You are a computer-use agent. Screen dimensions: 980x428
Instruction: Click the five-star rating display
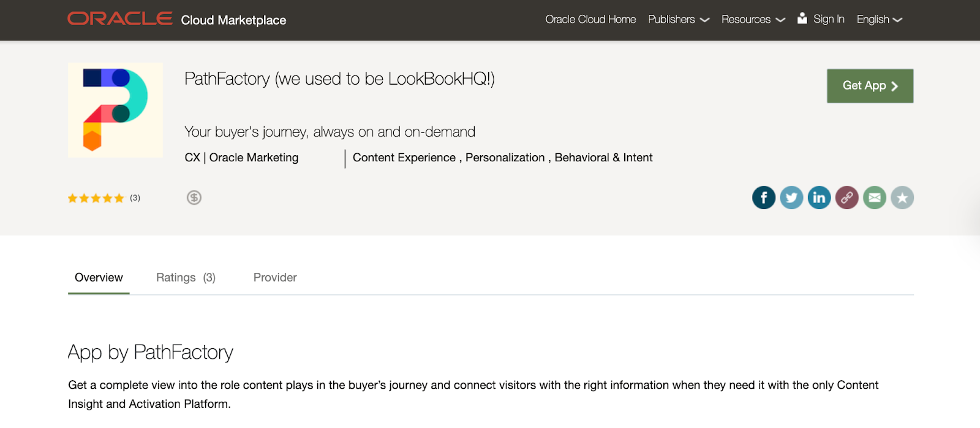click(x=96, y=198)
